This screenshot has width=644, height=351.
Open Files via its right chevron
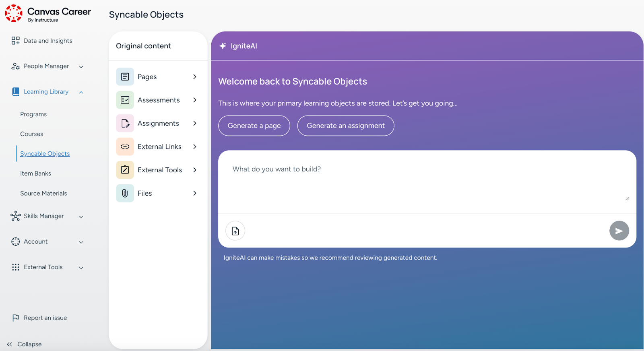click(195, 193)
